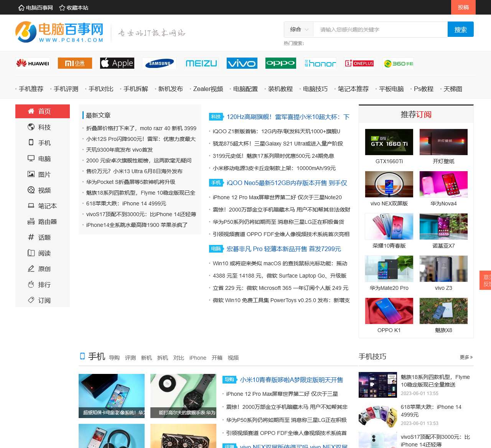Open the 天梯图 navigation item

click(453, 89)
